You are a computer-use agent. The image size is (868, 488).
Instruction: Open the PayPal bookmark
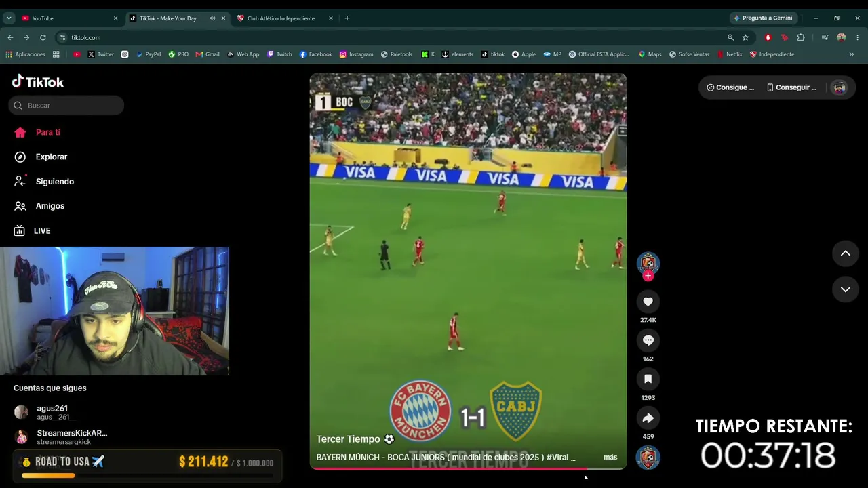pos(148,54)
